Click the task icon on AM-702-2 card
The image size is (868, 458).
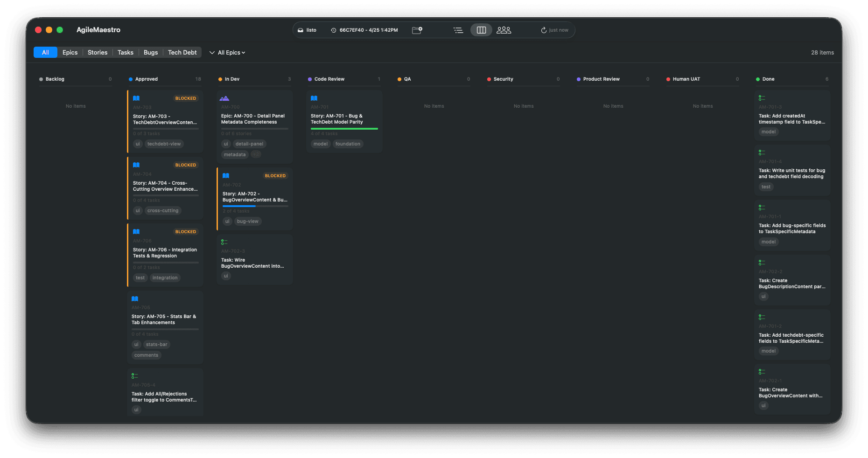tap(762, 263)
